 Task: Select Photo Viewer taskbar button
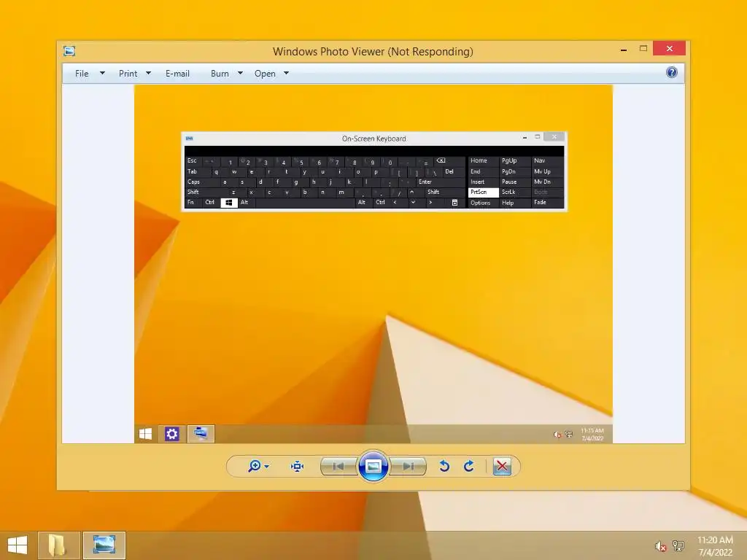pos(104,545)
